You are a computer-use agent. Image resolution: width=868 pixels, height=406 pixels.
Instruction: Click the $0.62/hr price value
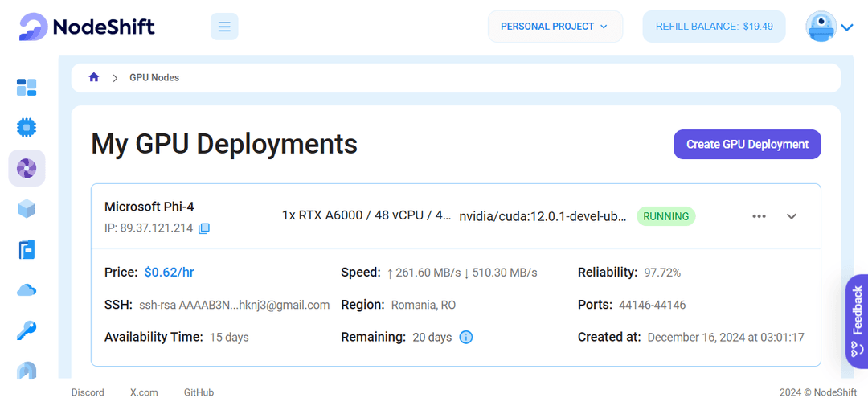click(170, 273)
